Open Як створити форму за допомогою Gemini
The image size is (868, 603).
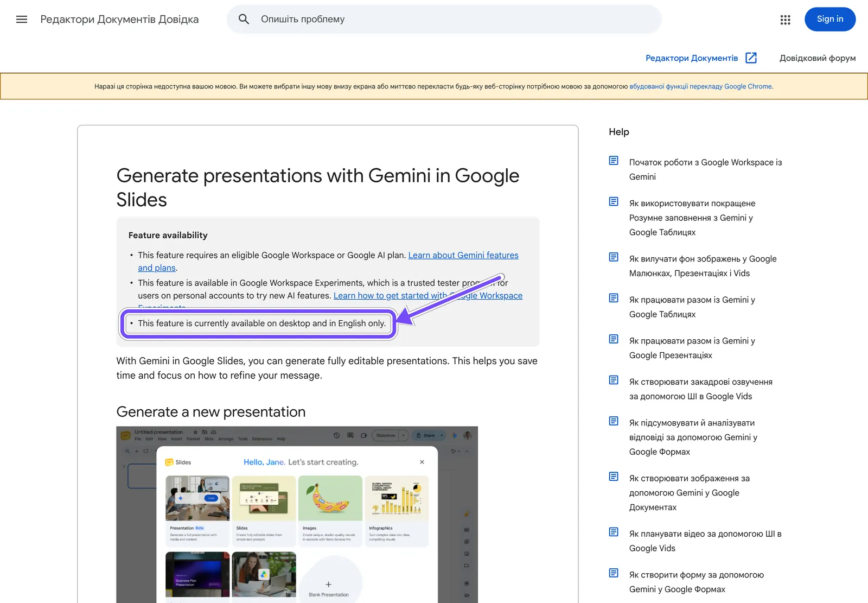coord(697,582)
